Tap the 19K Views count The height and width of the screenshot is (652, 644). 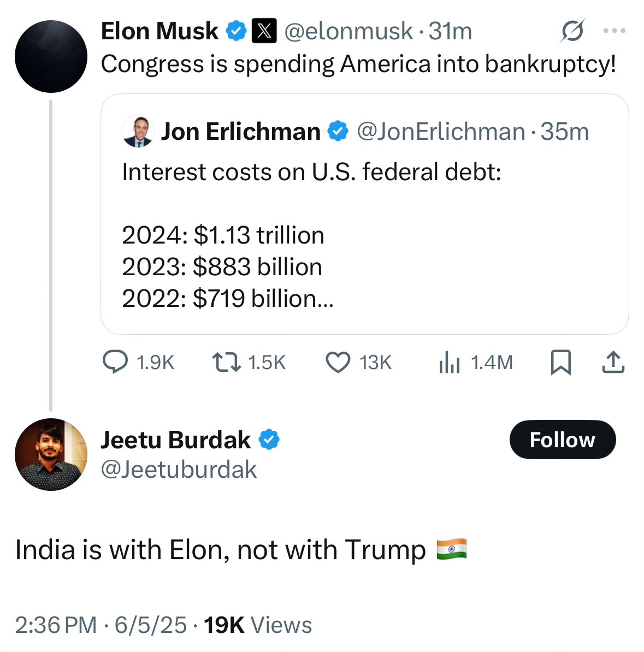coord(257,625)
